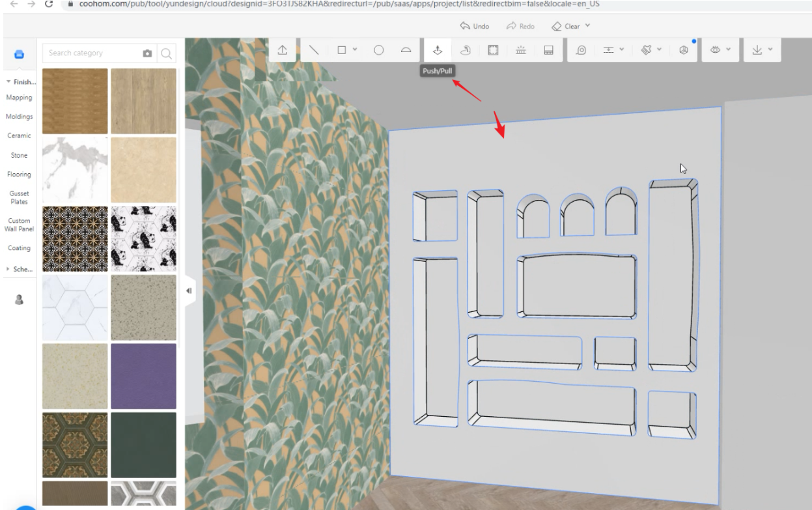Click the Undo button
The width and height of the screenshot is (812, 510).
[x=474, y=27]
